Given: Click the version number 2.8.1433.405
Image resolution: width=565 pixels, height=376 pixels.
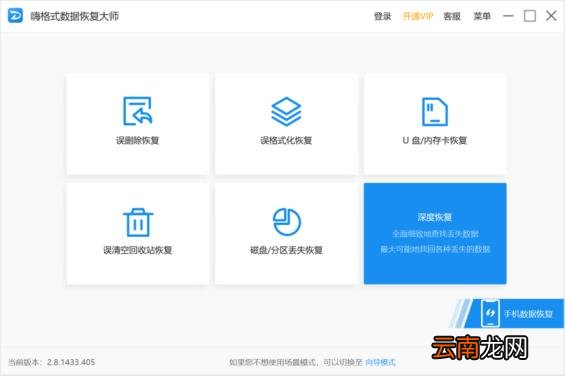Looking at the screenshot, I should [71, 362].
